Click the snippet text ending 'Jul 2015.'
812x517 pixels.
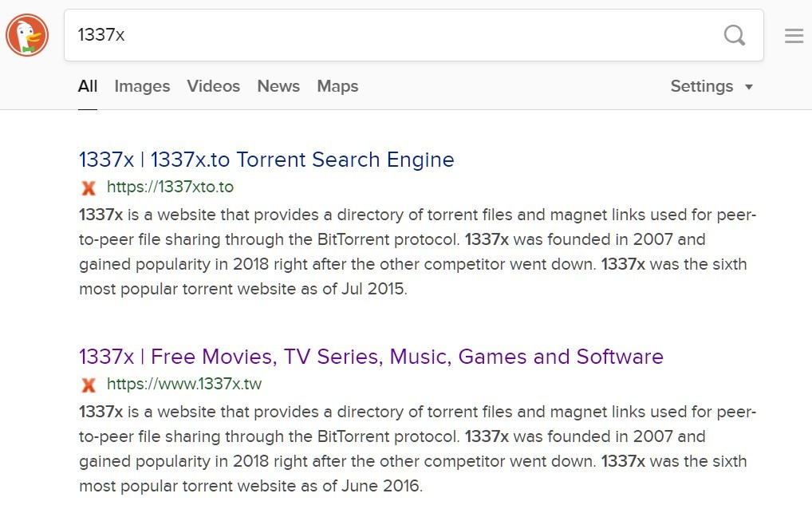[x=417, y=252]
